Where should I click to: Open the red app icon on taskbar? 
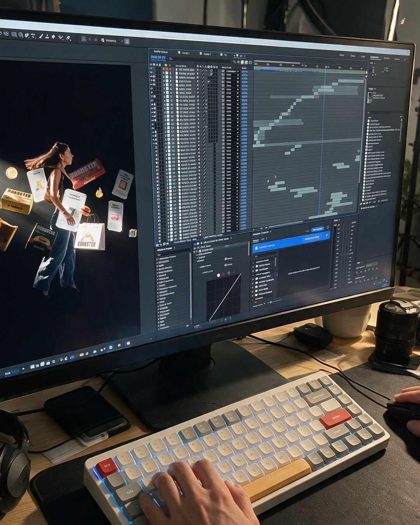[x=128, y=343]
